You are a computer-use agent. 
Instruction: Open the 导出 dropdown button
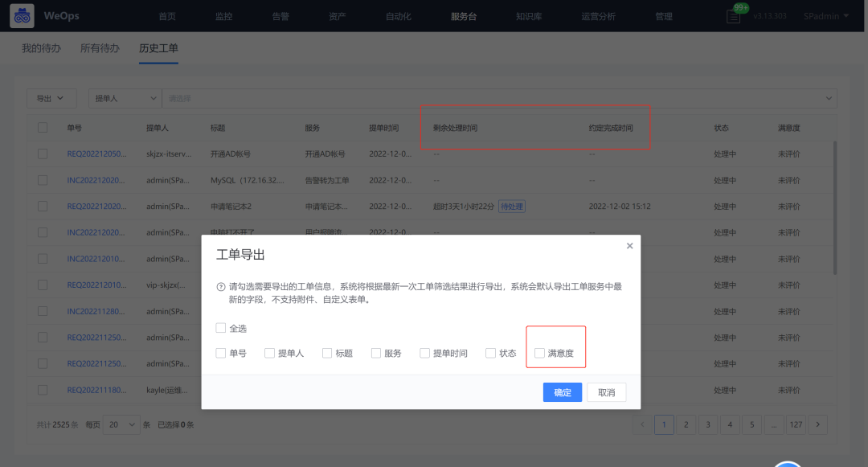pyautogui.click(x=51, y=99)
